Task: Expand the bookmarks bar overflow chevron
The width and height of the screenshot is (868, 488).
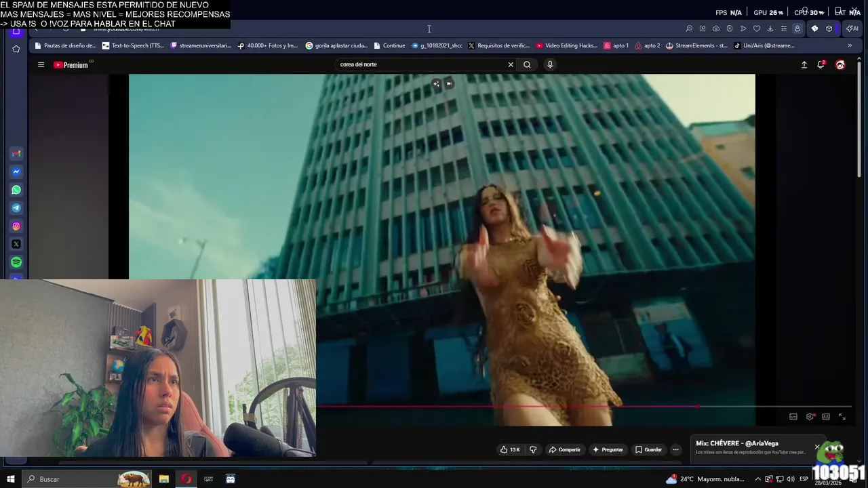Action: click(850, 46)
